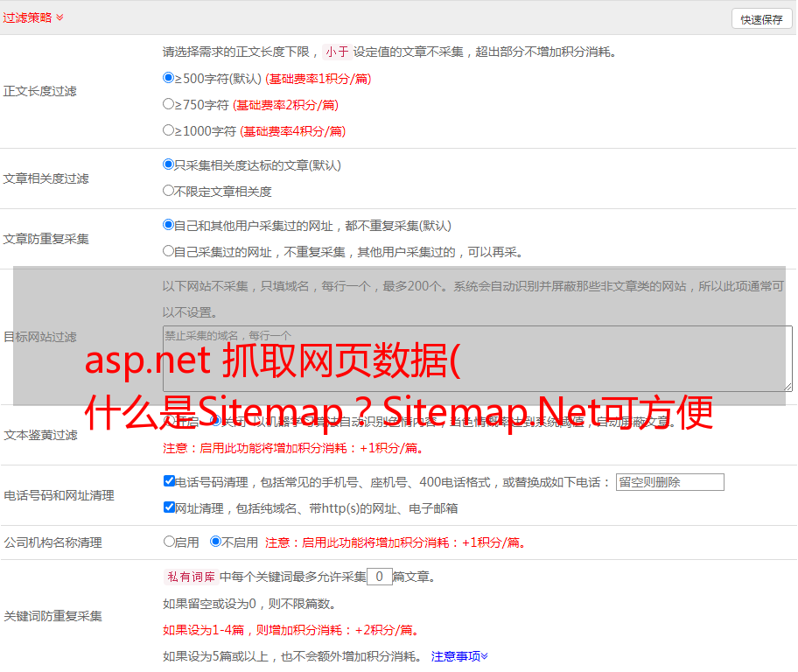798x672 pixels.
Task: Toggle 网址清理 checkbox
Action: 169,507
